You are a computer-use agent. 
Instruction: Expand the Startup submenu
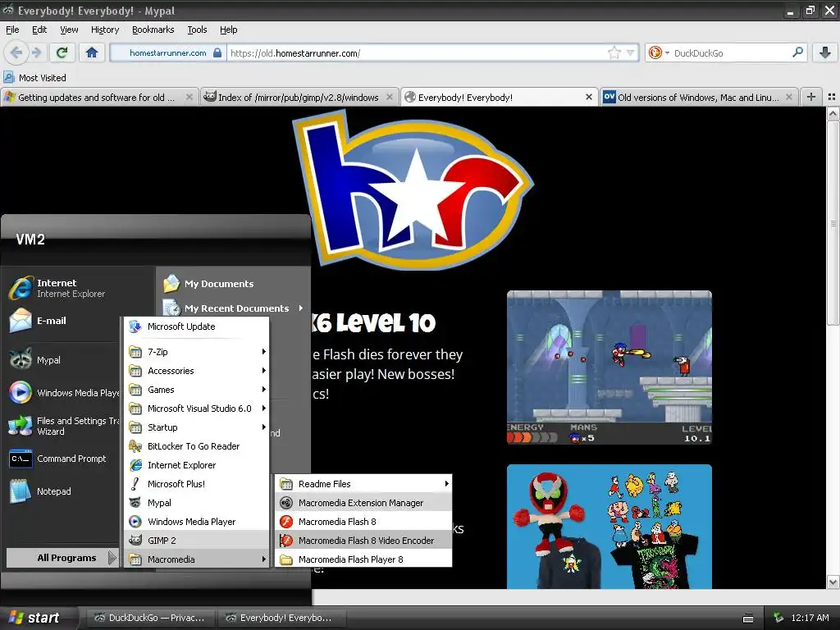click(x=197, y=427)
